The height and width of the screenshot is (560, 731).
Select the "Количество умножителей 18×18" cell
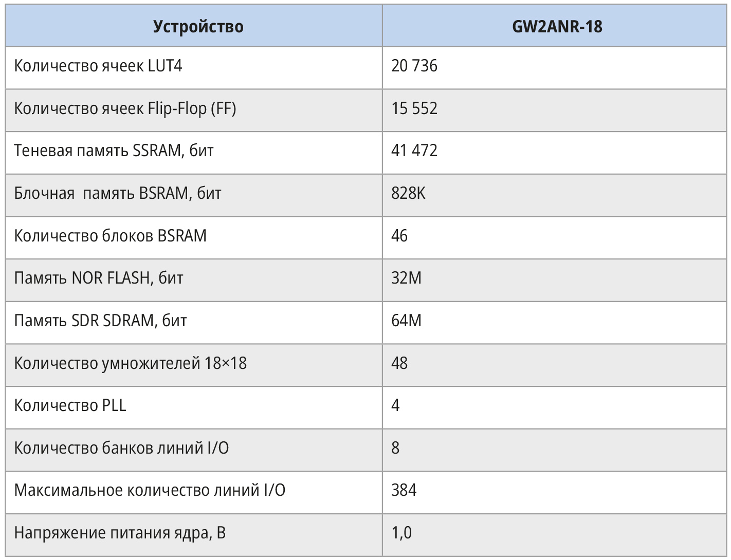(131, 363)
